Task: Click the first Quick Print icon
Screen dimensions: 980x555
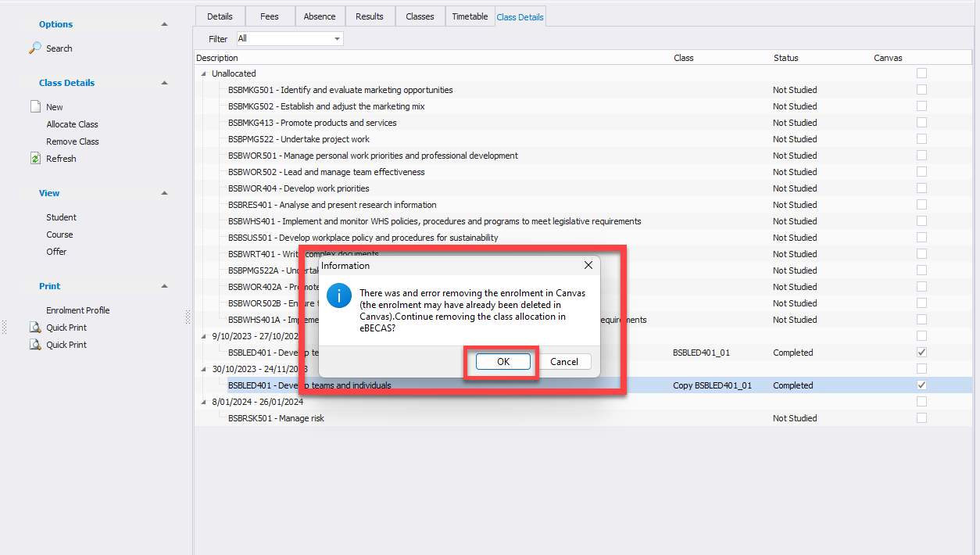Action: click(x=35, y=328)
